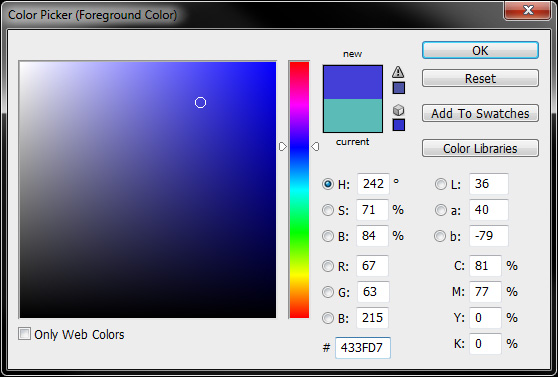This screenshot has height=377, width=558.
Task: Click the new color preview swatch
Action: (353, 82)
